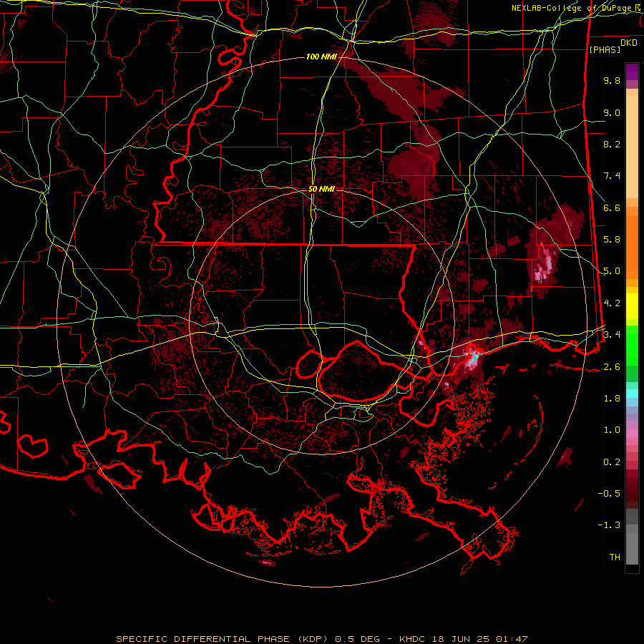Select the 9.0 value on the color scale
The width and height of the screenshot is (644, 644).
pyautogui.click(x=612, y=112)
